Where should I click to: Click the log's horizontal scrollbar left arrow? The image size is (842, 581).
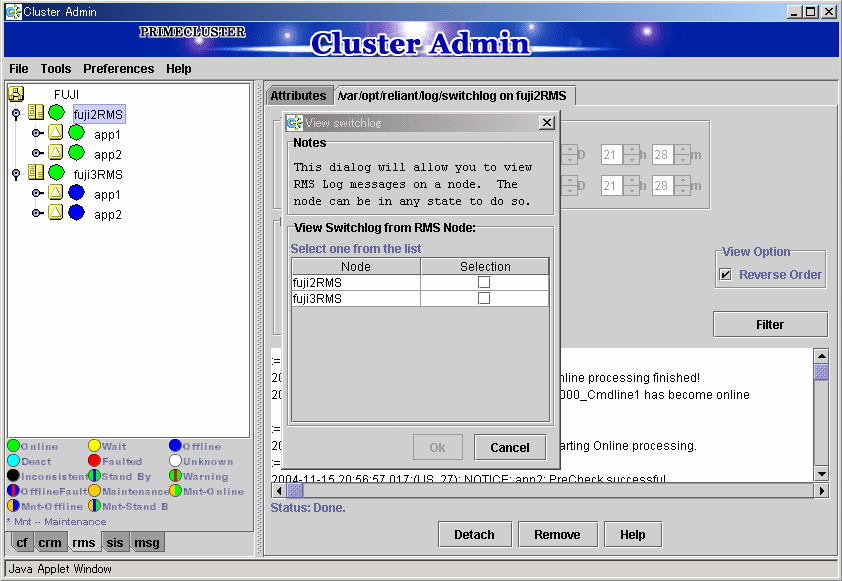279,490
